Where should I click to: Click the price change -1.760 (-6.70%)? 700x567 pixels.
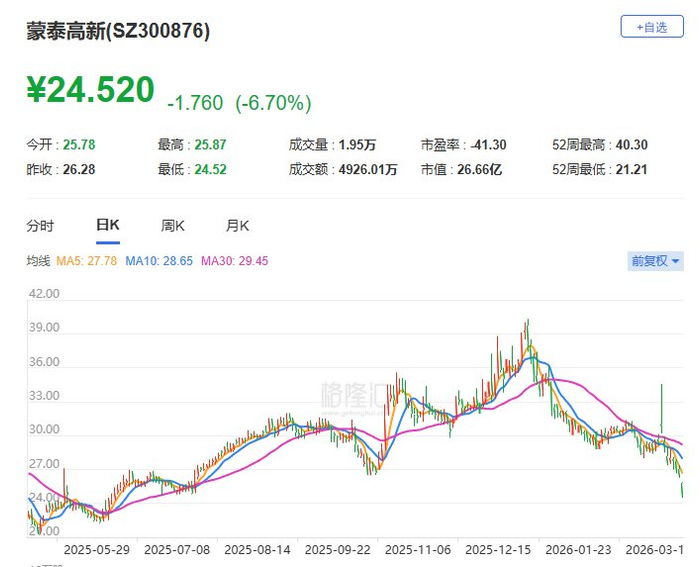(x=239, y=103)
